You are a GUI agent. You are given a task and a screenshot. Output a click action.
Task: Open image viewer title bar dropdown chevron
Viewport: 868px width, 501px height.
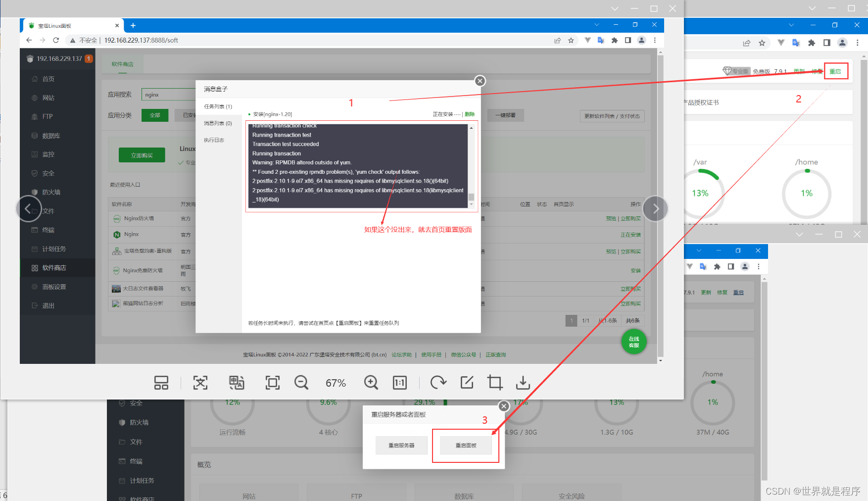coord(615,8)
